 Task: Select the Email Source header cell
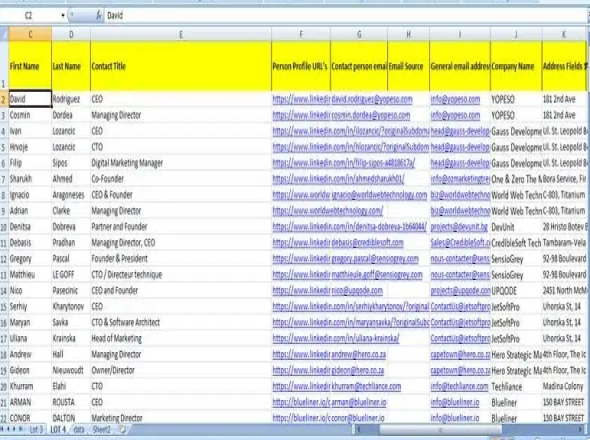pos(408,65)
